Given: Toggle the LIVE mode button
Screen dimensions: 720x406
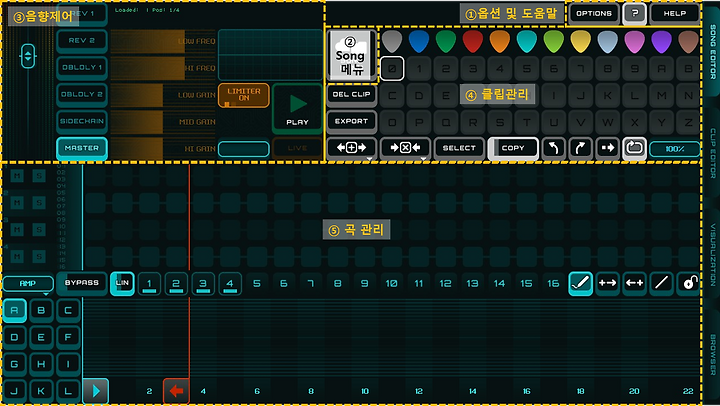Looking at the screenshot, I should click(x=297, y=148).
